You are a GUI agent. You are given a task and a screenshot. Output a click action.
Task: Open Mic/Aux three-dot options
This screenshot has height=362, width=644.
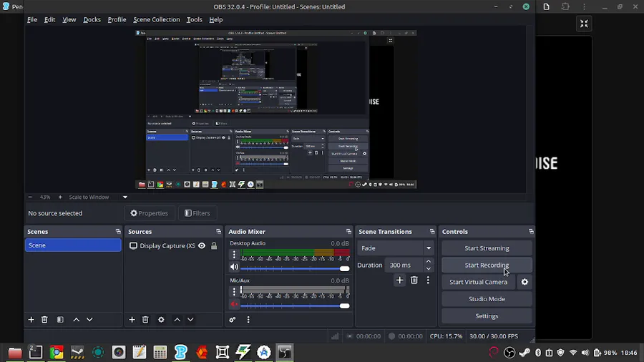234,291
